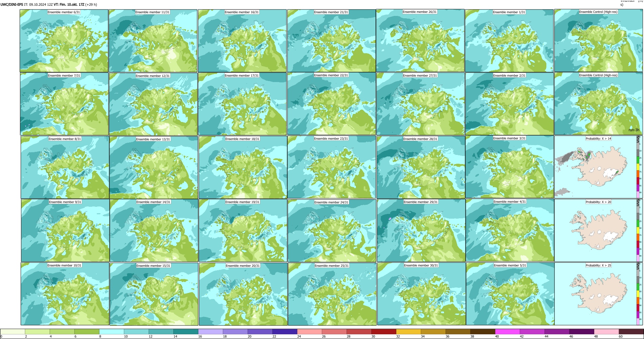
Task: Click the Ensemble member 25/31 panel
Action: 332,294
